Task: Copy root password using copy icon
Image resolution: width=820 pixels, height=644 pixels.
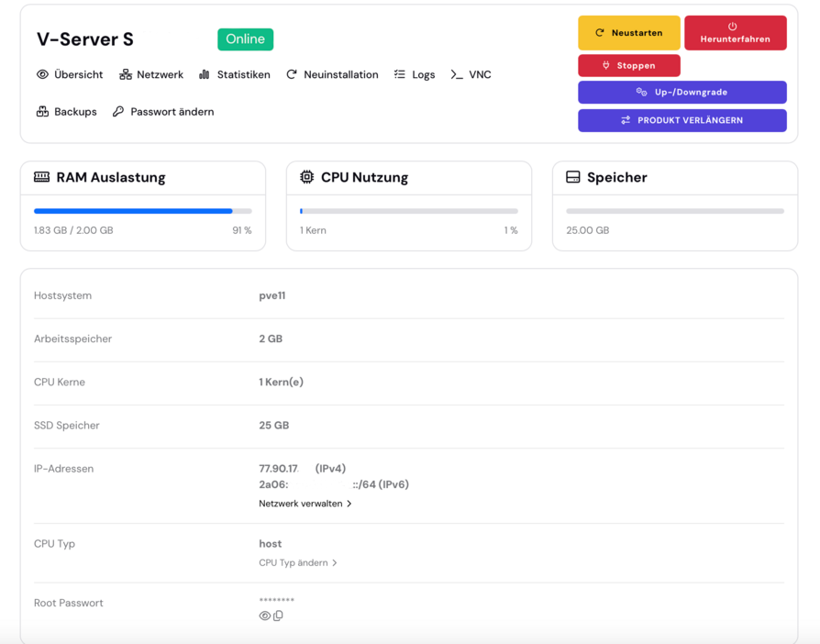Action: [278, 616]
